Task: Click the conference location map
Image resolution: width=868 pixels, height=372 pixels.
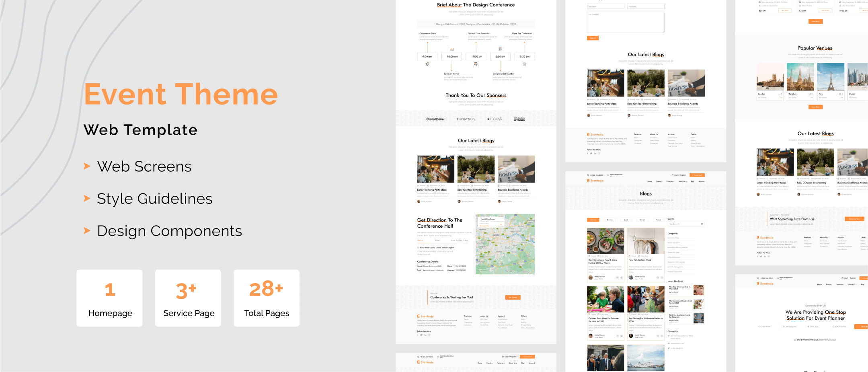Action: click(505, 244)
